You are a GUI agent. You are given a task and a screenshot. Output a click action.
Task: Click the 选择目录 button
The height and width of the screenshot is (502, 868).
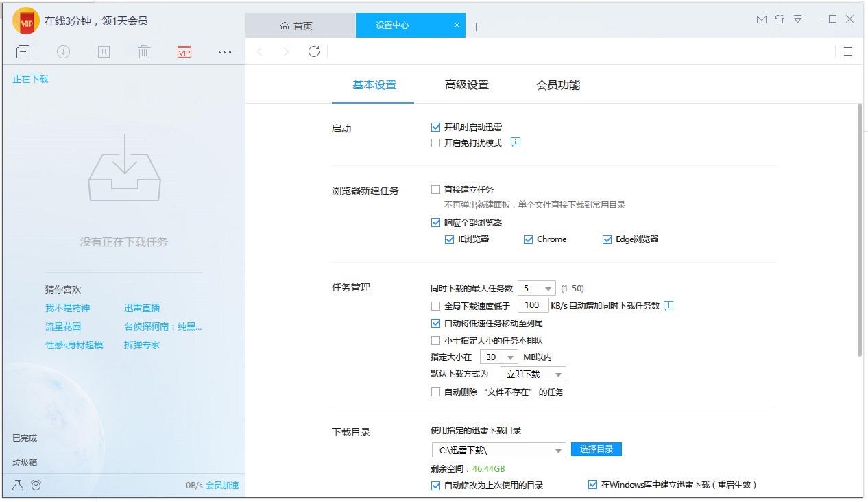coord(596,449)
